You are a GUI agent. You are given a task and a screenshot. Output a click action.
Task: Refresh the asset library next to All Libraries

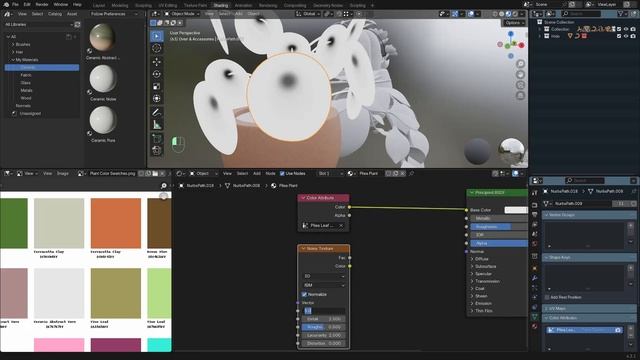coord(77,24)
